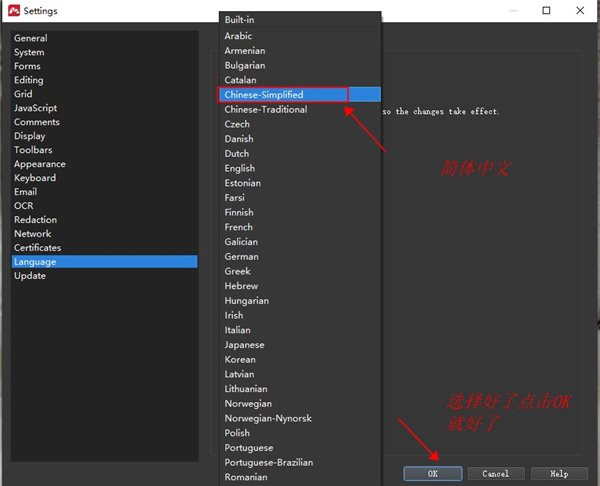Switch to the JavaScript settings category
The width and height of the screenshot is (600, 486).
36,108
